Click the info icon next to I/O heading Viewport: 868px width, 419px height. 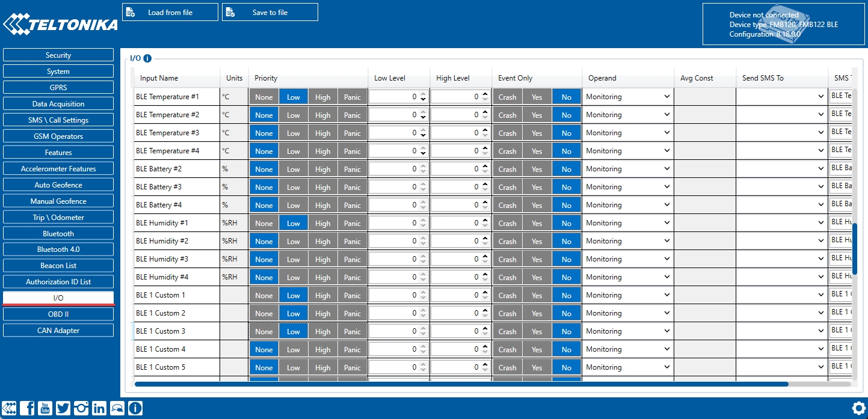coord(148,58)
